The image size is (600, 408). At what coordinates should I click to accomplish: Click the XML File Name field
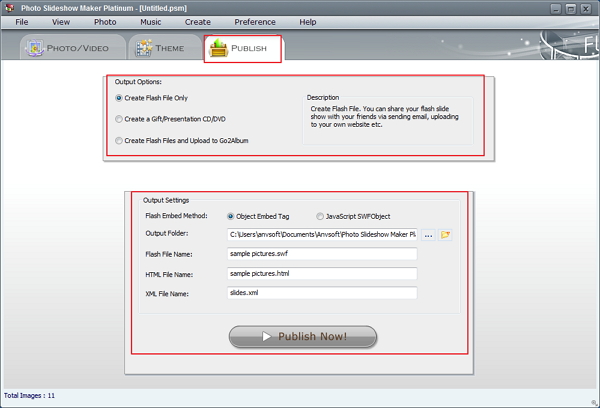(322, 293)
